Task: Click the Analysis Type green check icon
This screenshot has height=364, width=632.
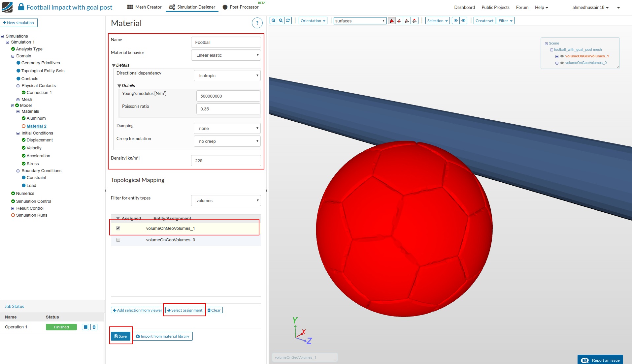Action: pyautogui.click(x=13, y=49)
